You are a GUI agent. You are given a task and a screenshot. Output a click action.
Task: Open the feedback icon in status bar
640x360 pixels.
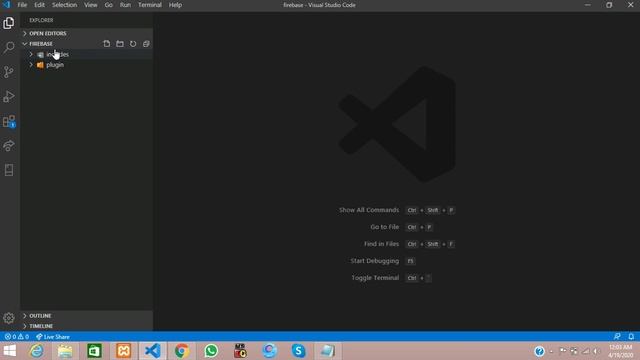(x=617, y=337)
